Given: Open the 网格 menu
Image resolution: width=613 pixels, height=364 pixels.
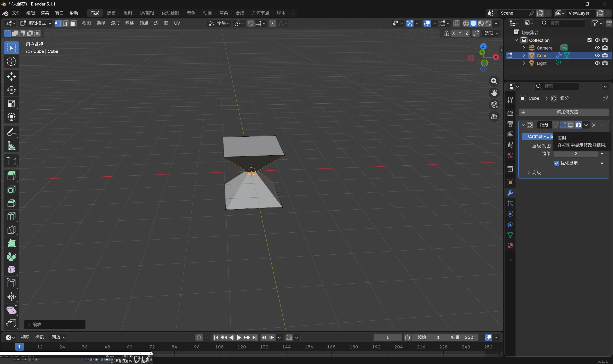Looking at the screenshot, I should tap(129, 23).
